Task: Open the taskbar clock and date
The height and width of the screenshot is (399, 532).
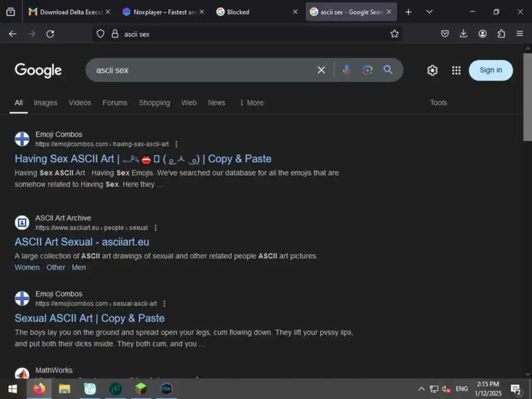Action: [488, 389]
